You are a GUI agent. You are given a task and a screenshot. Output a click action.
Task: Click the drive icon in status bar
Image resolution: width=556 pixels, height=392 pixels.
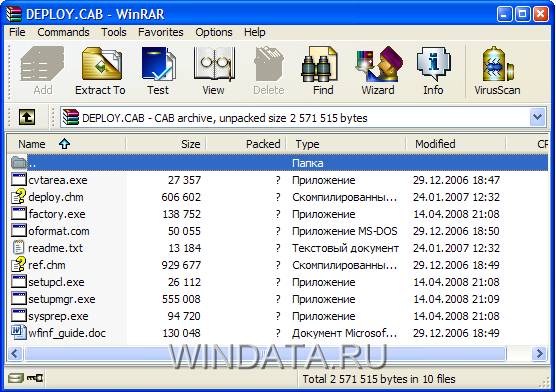point(16,378)
